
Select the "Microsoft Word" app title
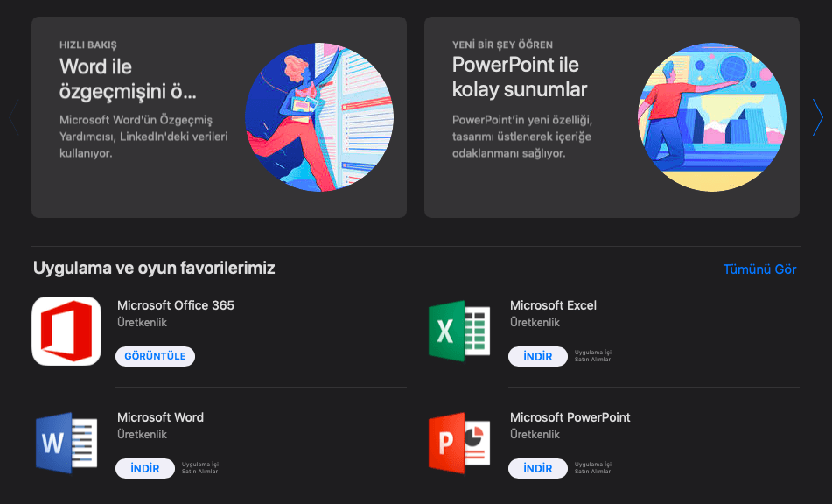160,417
